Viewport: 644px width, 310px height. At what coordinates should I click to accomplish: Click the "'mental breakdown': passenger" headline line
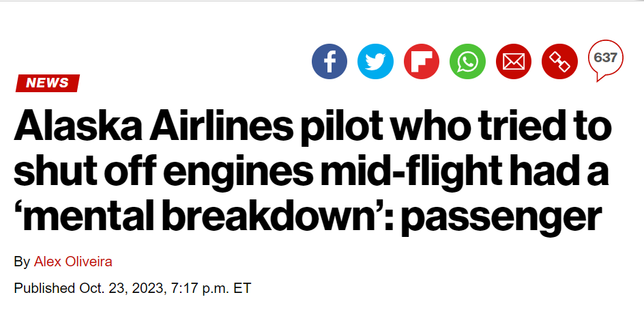pyautogui.click(x=308, y=214)
